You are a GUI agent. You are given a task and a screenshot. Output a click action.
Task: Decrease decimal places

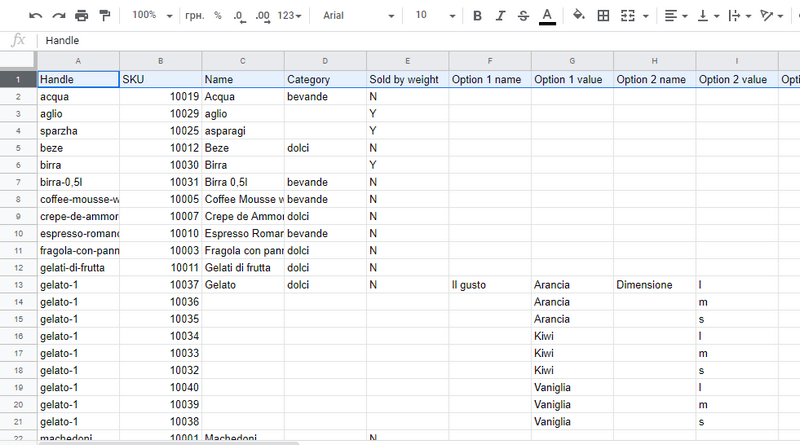[239, 16]
